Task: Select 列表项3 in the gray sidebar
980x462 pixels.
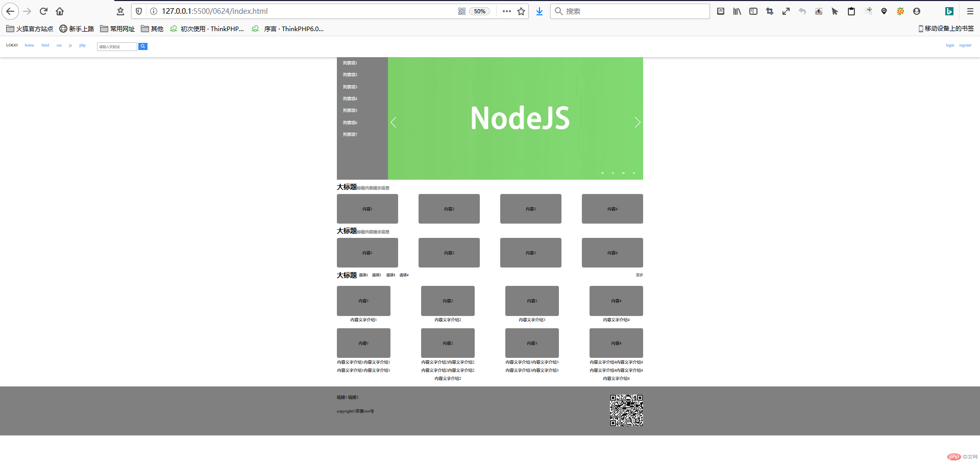Action: pos(350,87)
